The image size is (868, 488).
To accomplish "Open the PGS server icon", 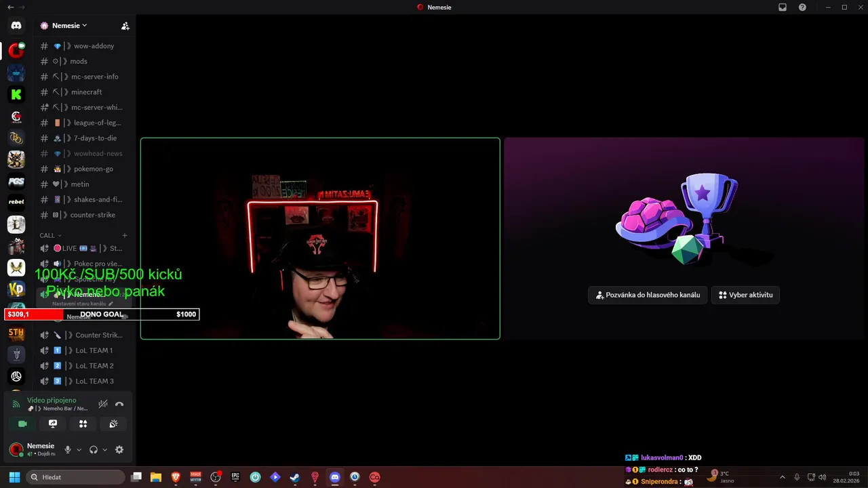I will [x=16, y=181].
